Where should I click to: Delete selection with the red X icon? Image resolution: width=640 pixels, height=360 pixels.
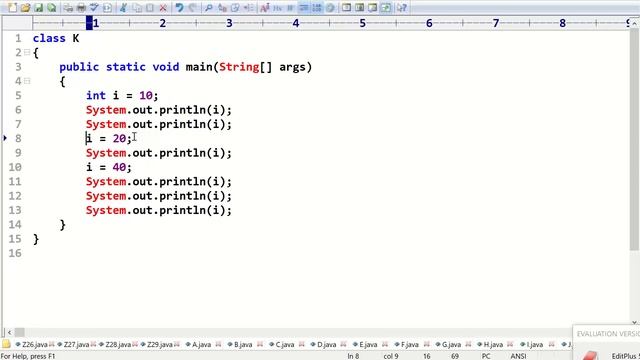tap(163, 7)
